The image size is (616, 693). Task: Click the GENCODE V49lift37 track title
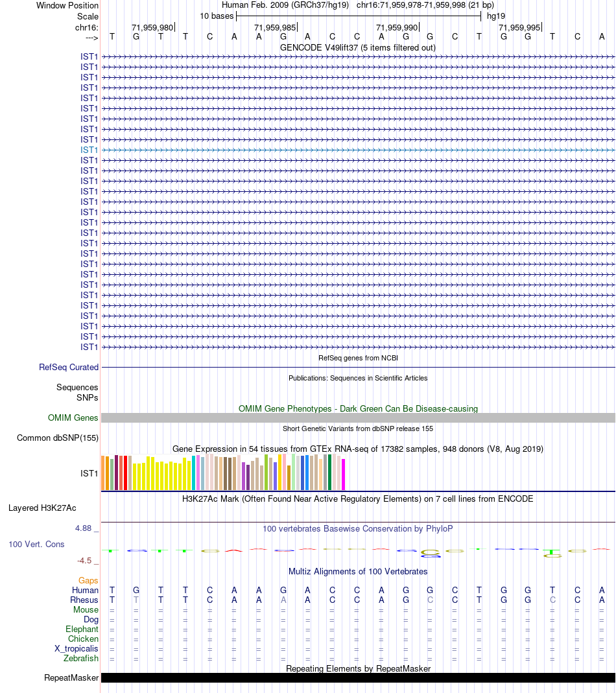pos(358,47)
